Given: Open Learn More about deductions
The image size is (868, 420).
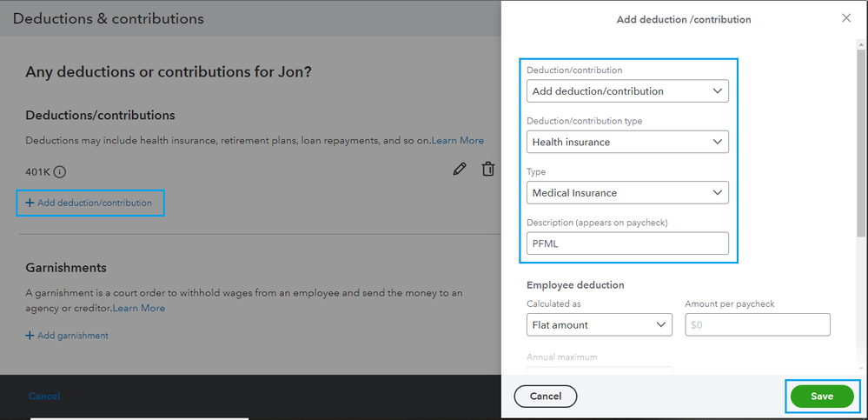Looking at the screenshot, I should pyautogui.click(x=458, y=141).
